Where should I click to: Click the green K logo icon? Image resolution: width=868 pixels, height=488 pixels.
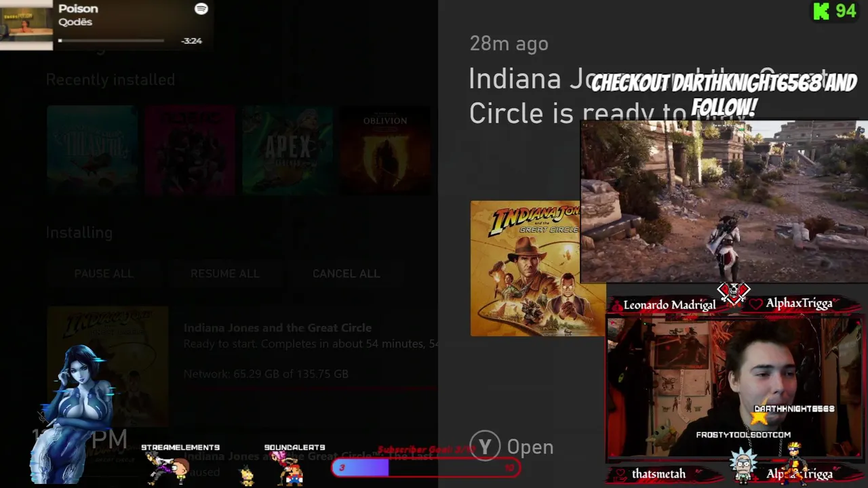pos(821,11)
